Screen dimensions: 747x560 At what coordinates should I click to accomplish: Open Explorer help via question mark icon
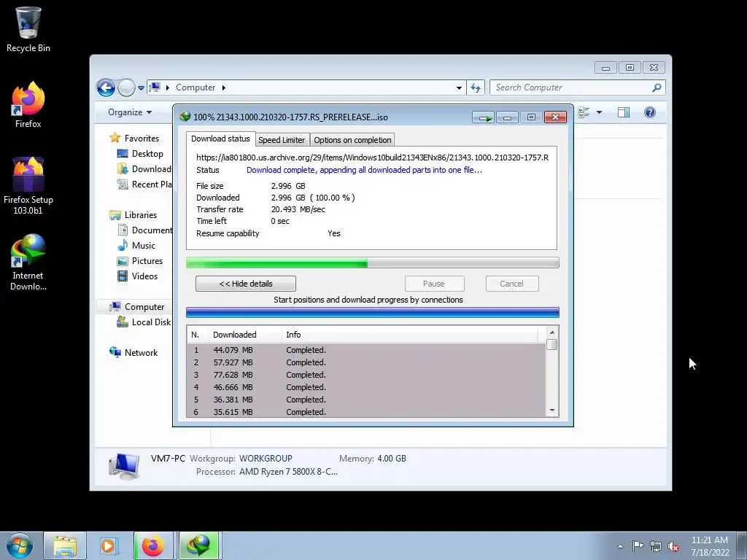tap(650, 112)
